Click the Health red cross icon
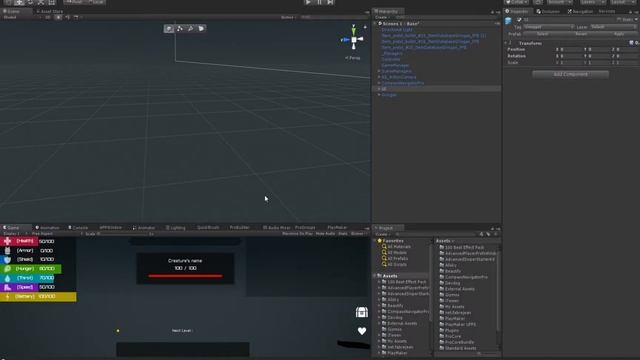The width and height of the screenshot is (640, 360). tap(7, 241)
